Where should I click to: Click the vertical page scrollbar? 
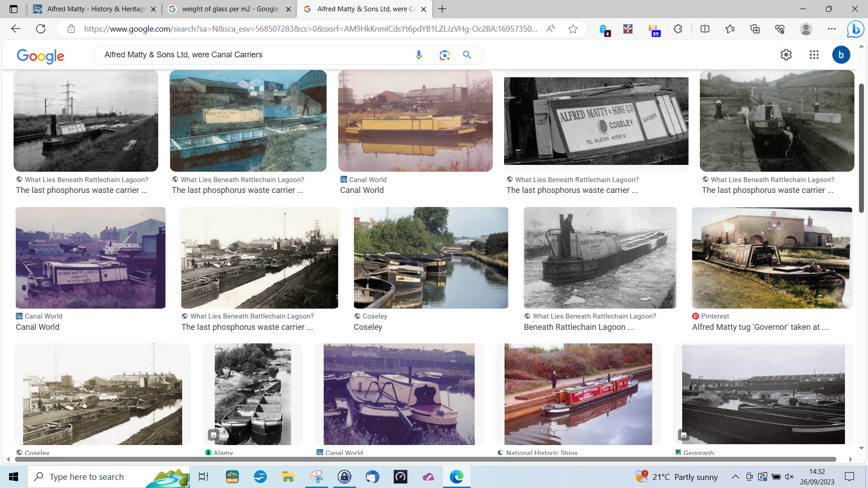coord(861,148)
